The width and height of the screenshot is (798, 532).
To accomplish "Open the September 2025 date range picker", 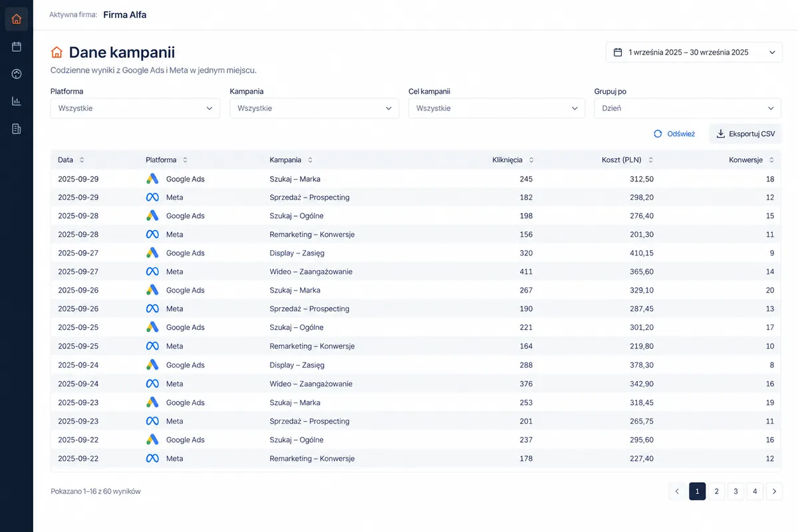I will tap(694, 52).
